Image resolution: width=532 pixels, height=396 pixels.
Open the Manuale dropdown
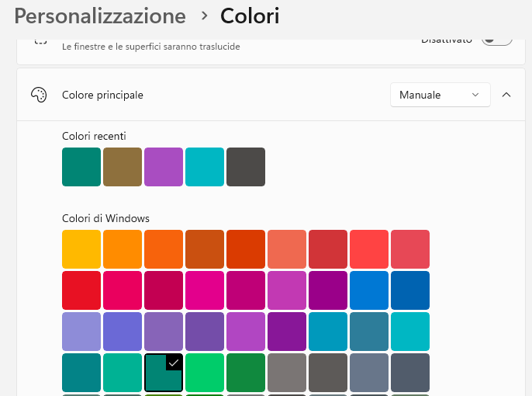(x=440, y=95)
